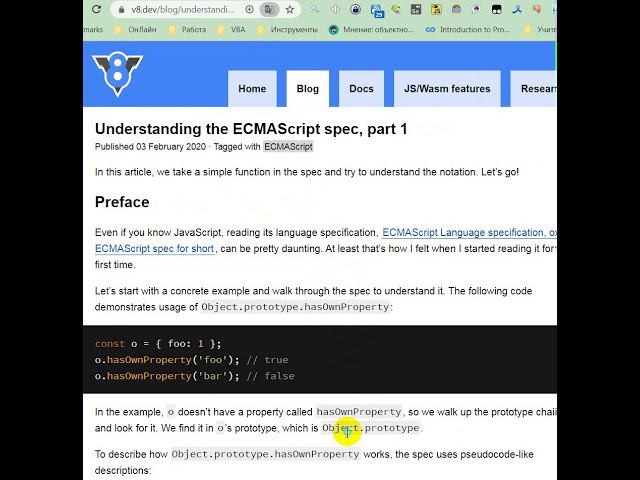640x480 pixels.
Task: Click the ECMAScript tag link
Action: click(x=288, y=147)
